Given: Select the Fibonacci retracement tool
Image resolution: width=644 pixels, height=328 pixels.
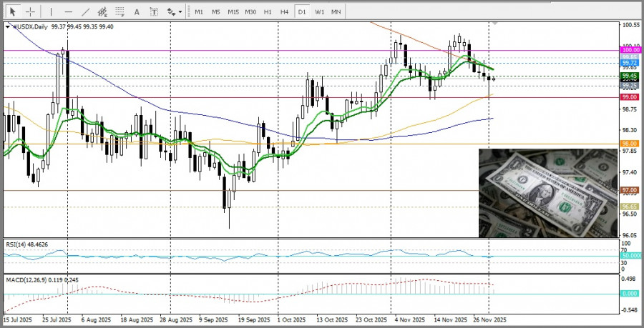Looking at the screenshot, I should (119, 12).
